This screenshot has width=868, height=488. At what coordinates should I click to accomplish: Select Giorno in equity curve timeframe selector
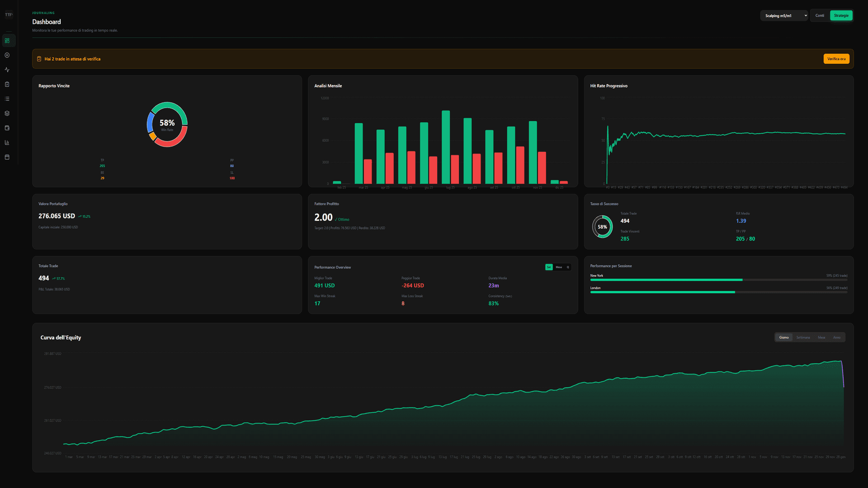coord(784,337)
